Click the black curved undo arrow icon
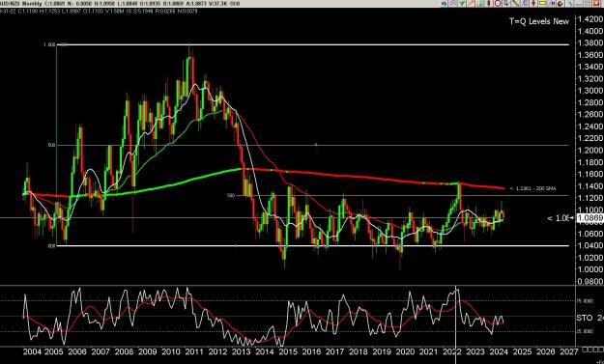The image size is (604, 364). (x=561, y=4)
